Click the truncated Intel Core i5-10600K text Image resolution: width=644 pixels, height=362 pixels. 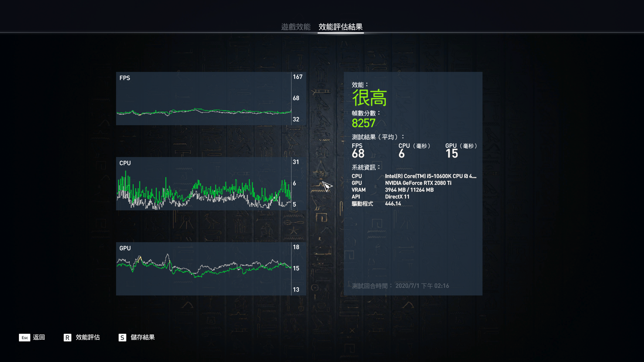pyautogui.click(x=431, y=176)
